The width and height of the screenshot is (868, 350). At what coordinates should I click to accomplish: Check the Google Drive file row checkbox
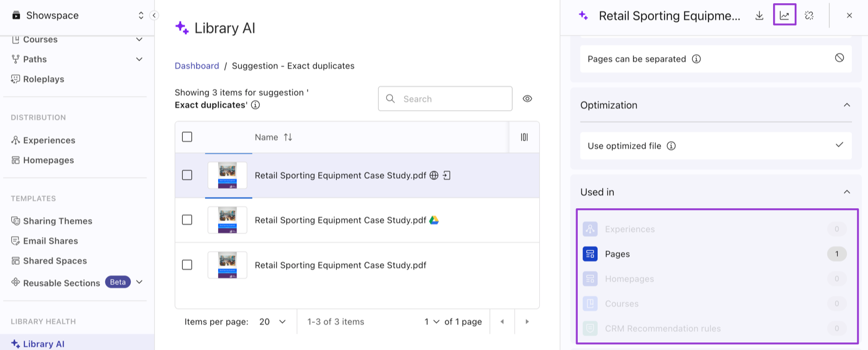pos(187,220)
